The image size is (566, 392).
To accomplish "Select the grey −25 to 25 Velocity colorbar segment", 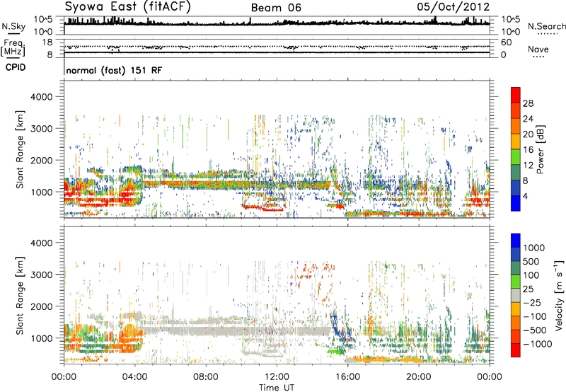I will pyautogui.click(x=516, y=296).
